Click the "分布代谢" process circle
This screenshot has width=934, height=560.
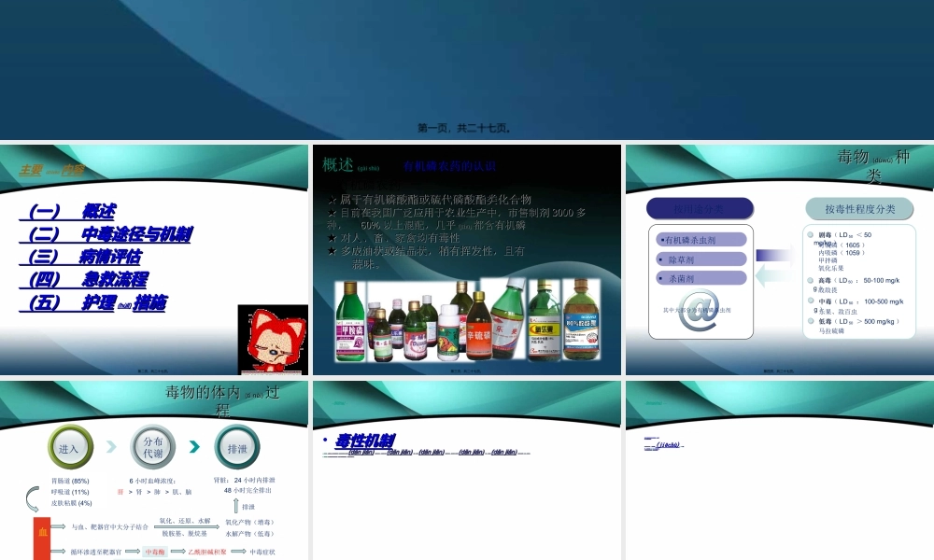coord(154,448)
